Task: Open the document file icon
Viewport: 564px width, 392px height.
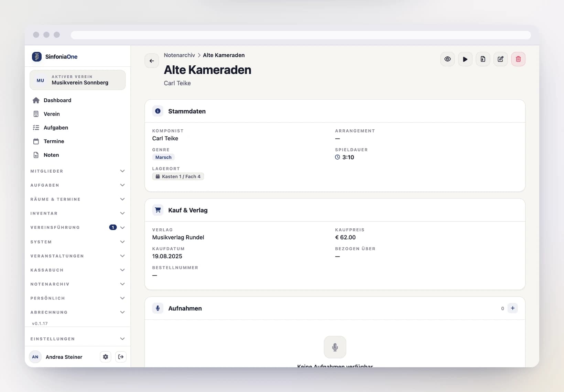Action: [x=483, y=59]
